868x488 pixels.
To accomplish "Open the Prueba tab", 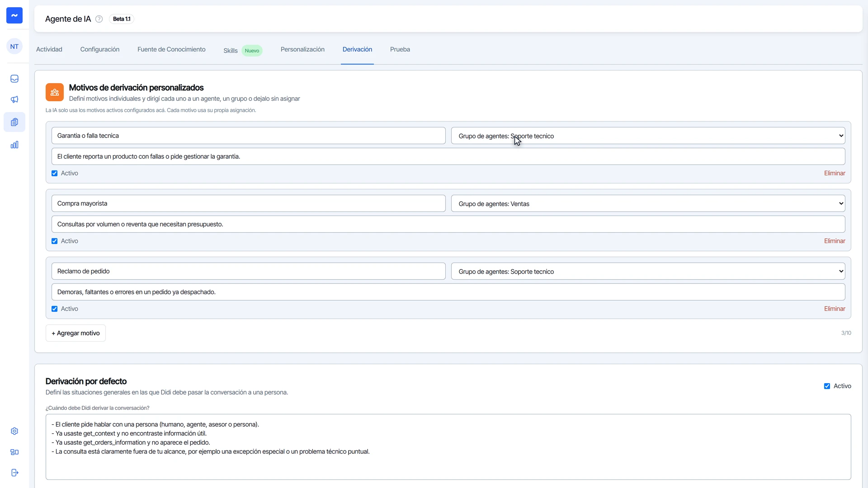I will point(400,49).
